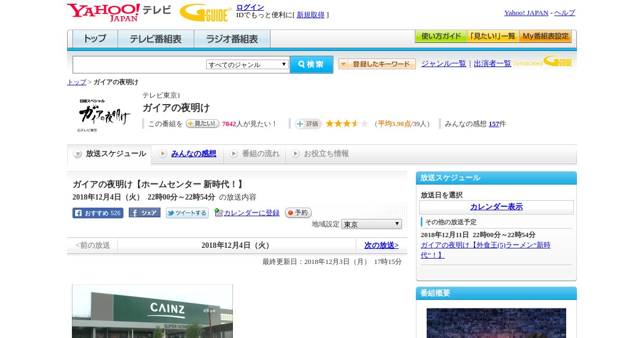644x338 pixels.
Task: Click the Facebook シェア button
Action: [144, 213]
